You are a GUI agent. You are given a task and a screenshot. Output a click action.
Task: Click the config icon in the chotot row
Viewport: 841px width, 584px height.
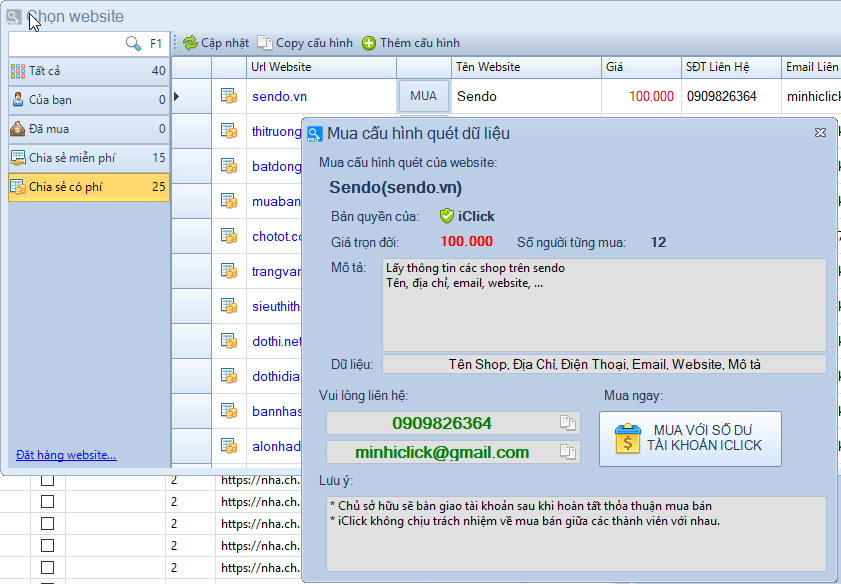[229, 236]
